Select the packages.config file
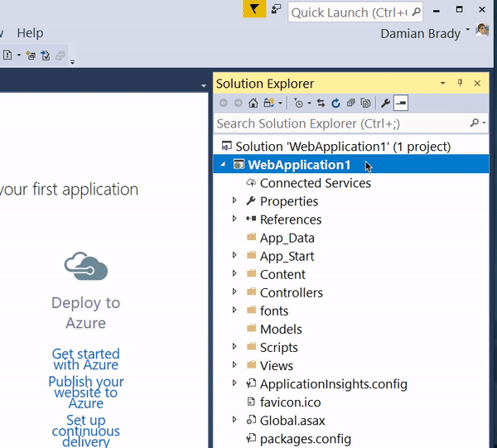 tap(305, 439)
